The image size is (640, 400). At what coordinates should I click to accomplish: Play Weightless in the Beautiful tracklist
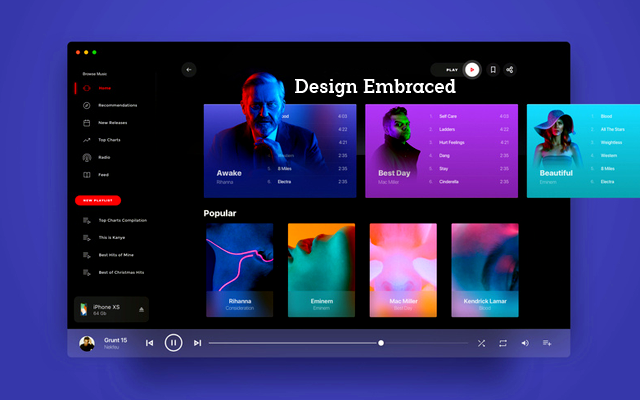611,142
